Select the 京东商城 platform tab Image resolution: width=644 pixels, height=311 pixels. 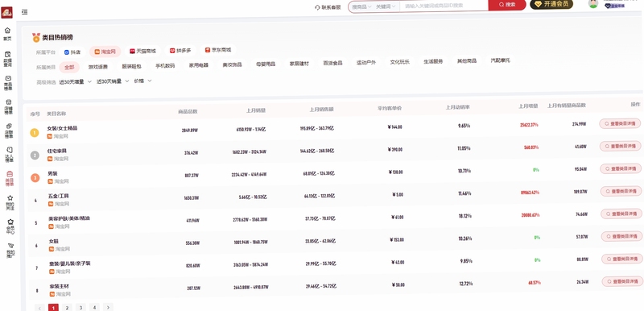[217, 50]
